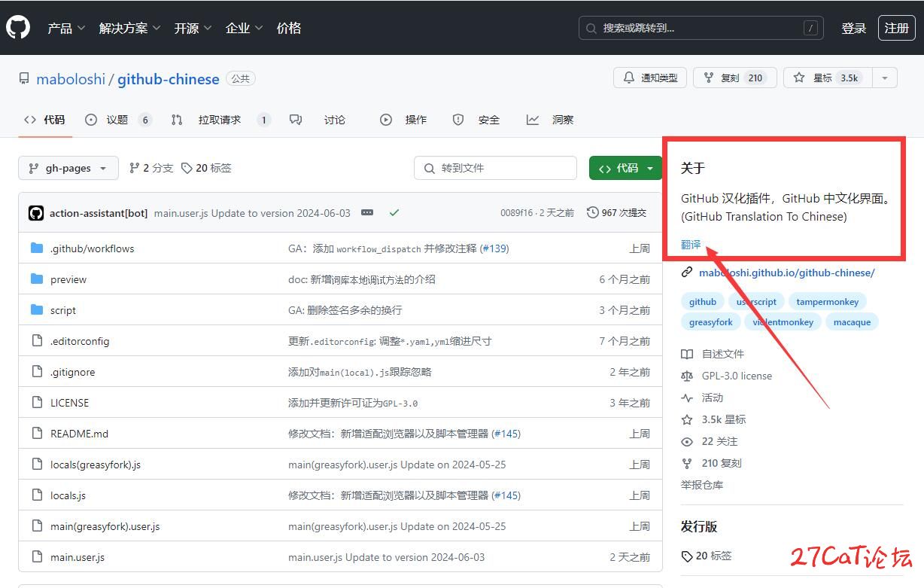
Task: Open the .github/workflows folder name
Action: point(92,248)
